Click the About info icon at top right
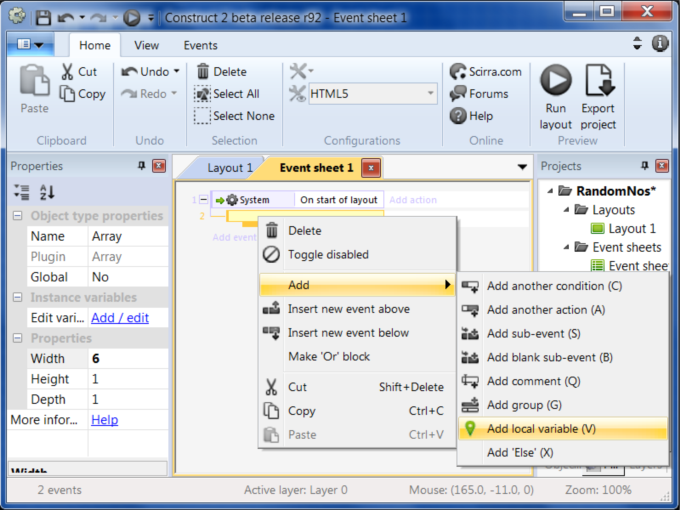 [660, 43]
